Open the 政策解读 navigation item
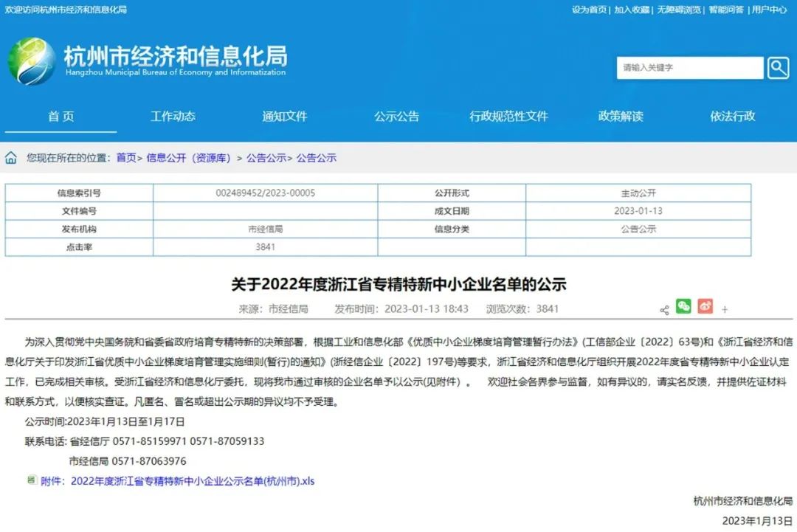This screenshot has height=532, width=797. pos(620,117)
